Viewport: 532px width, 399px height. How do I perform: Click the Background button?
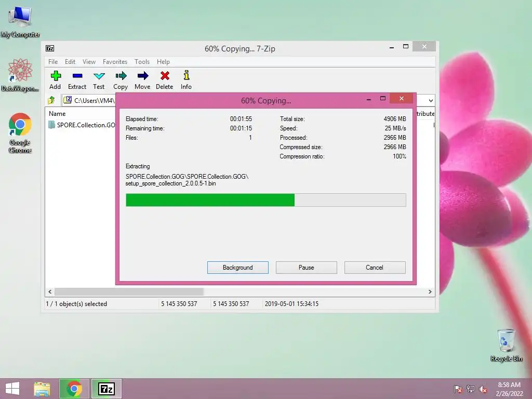tap(238, 268)
